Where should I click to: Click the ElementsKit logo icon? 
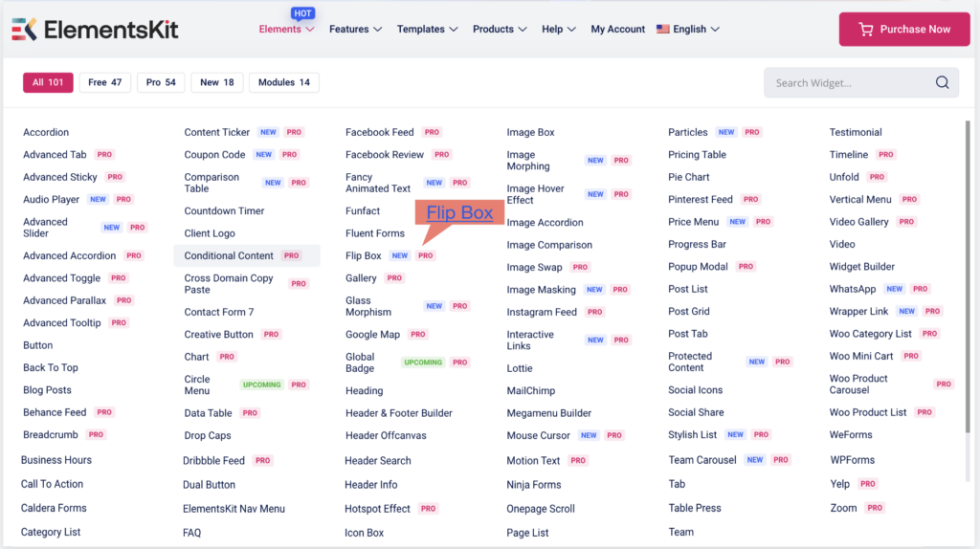pos(25,29)
